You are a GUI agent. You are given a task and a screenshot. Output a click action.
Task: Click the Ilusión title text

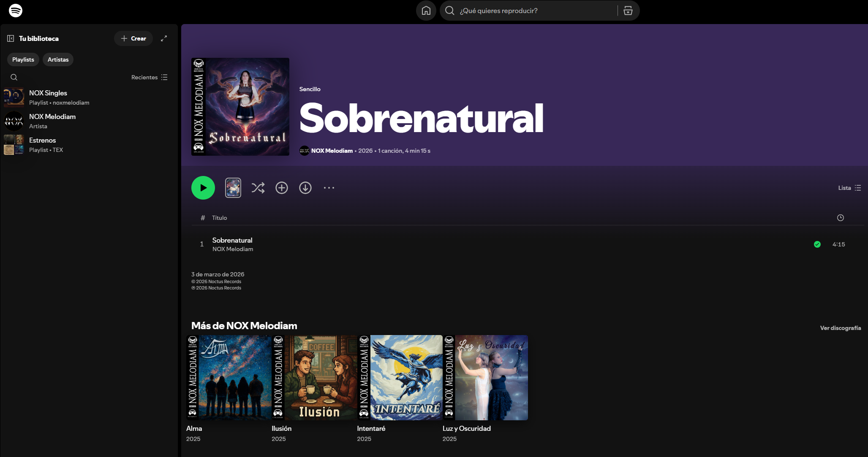click(282, 428)
